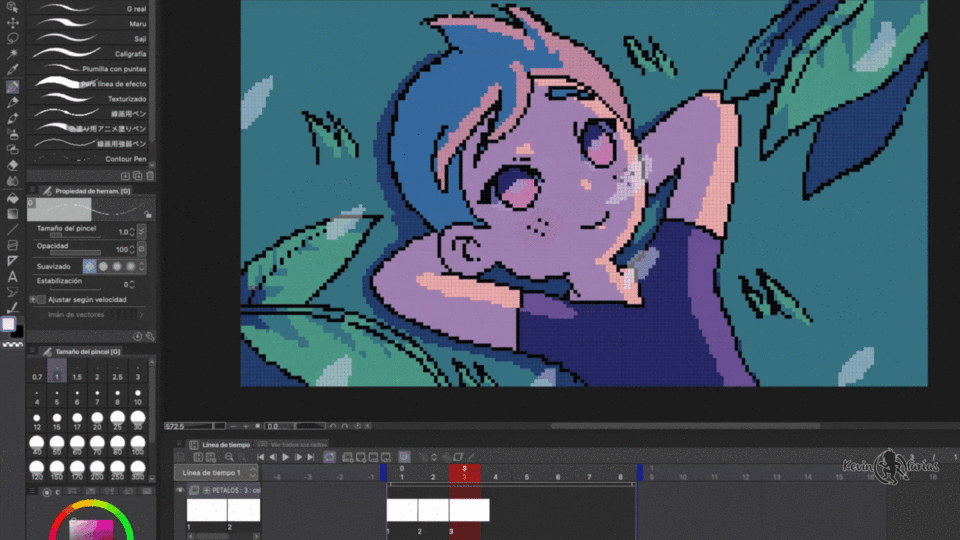
Task: Select the Airbrush tool
Action: [x=12, y=133]
